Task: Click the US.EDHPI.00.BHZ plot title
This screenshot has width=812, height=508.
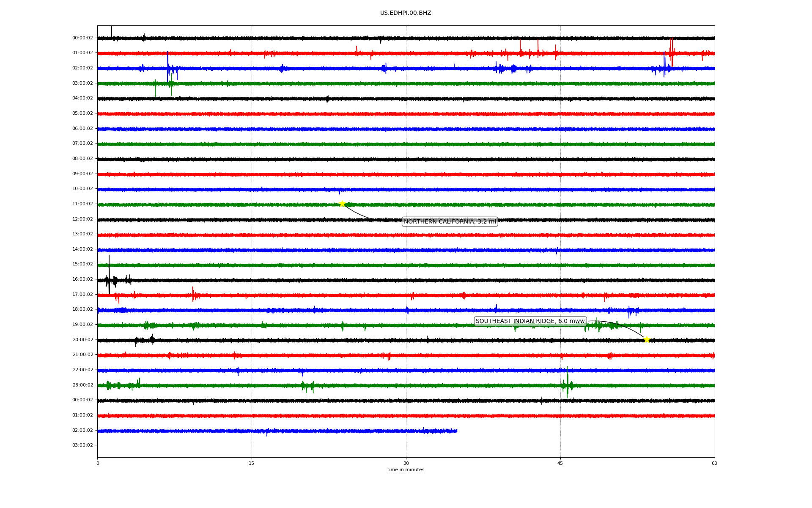Action: click(406, 13)
